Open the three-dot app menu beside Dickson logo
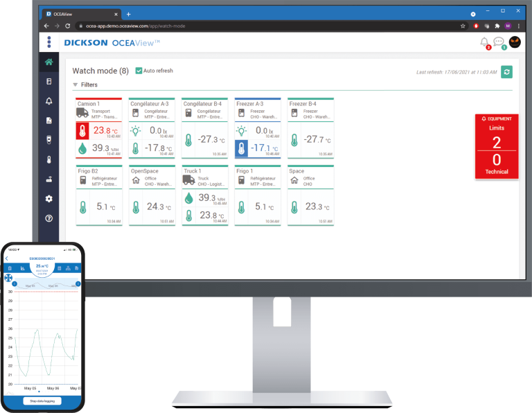 click(x=49, y=42)
